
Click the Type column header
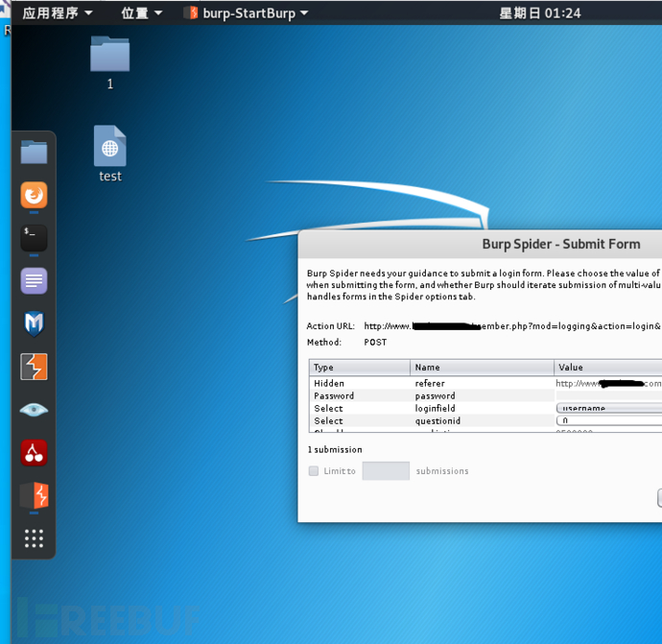pyautogui.click(x=359, y=368)
